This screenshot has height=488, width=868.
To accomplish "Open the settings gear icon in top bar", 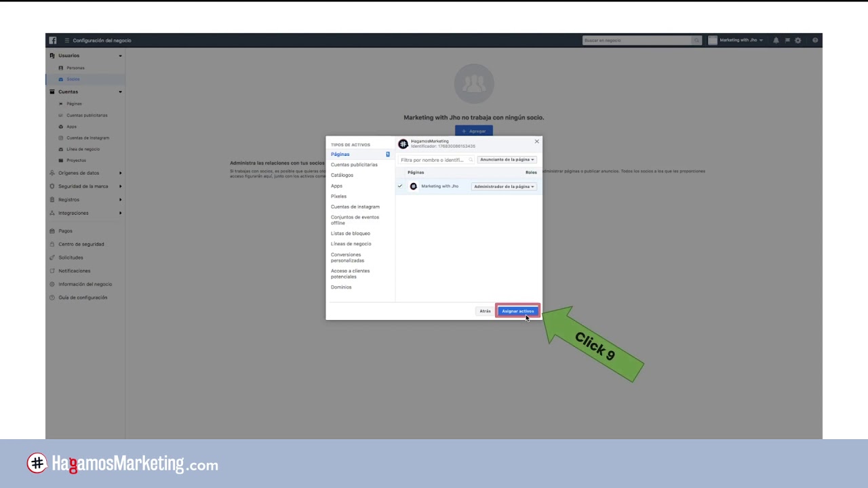I will click(x=797, y=41).
